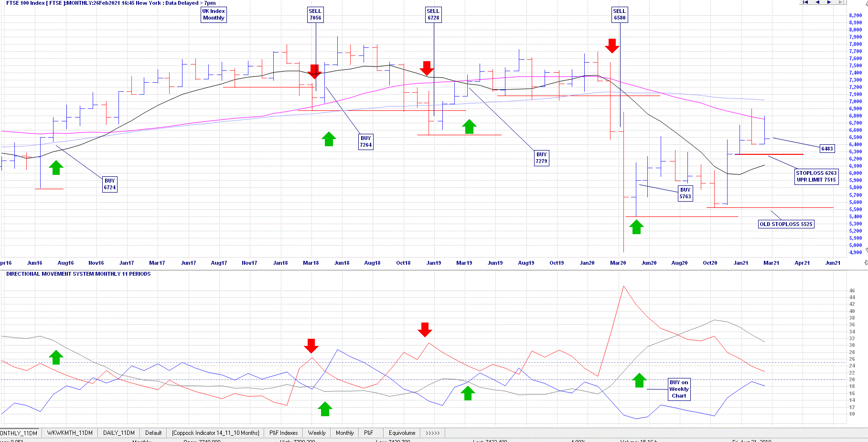Select the BUY on Weekly Chart note
Image resolution: width=868 pixels, height=442 pixels.
(679, 389)
